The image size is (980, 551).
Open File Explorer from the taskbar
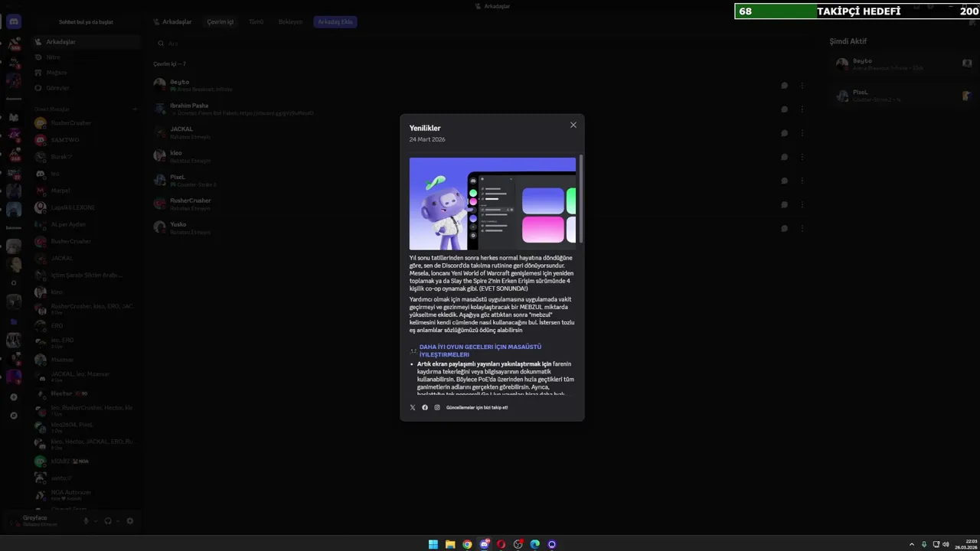450,544
